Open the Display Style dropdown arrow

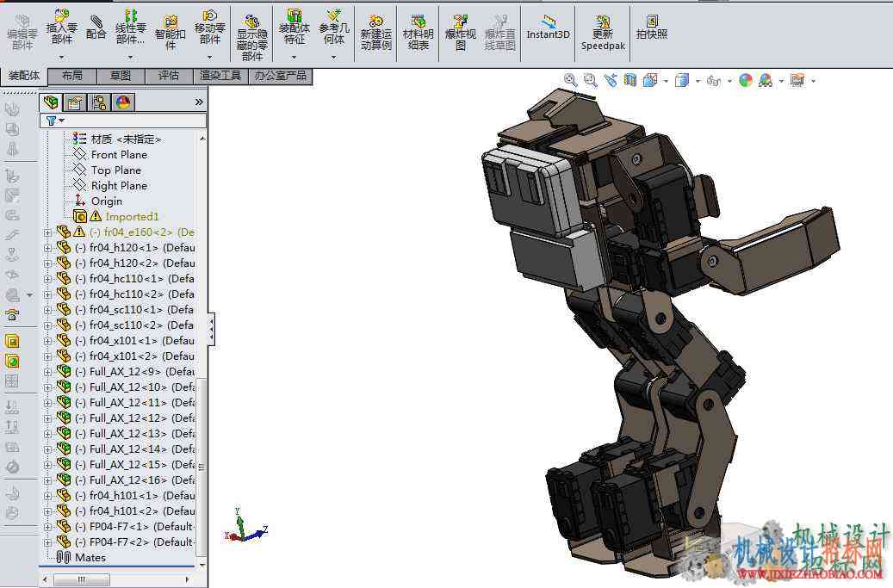click(x=698, y=81)
